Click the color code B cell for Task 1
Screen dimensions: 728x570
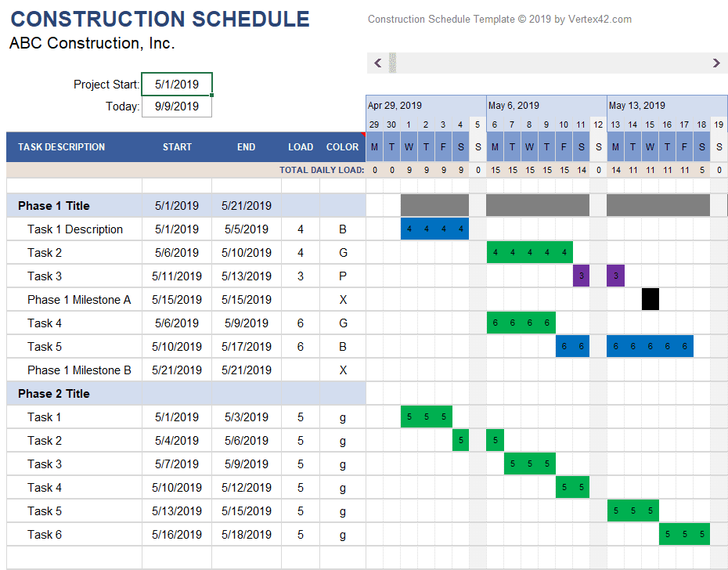coord(342,229)
